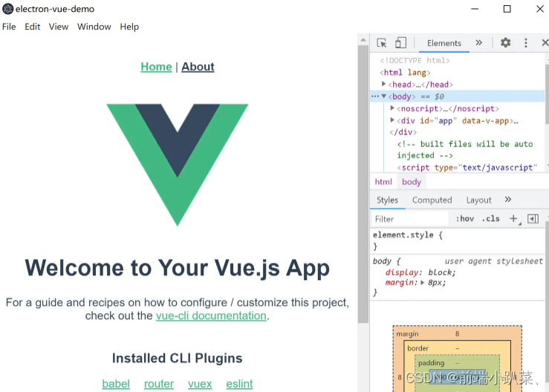Click the styles Filter input field
Image resolution: width=549 pixels, height=392 pixels.
[410, 219]
